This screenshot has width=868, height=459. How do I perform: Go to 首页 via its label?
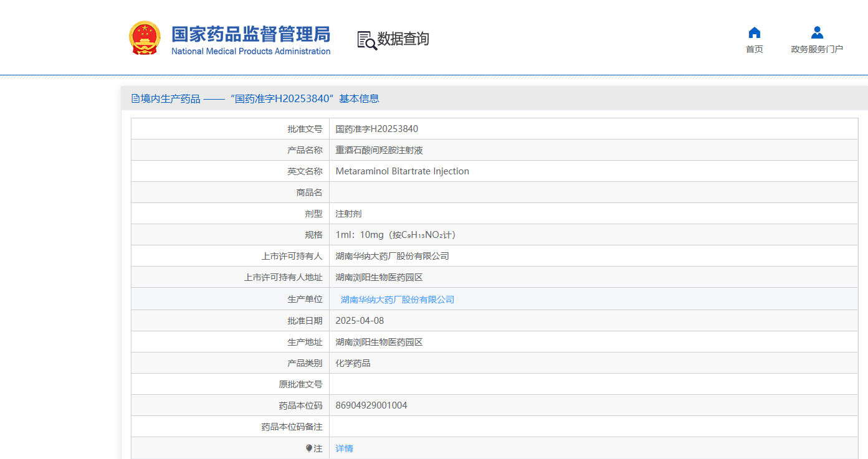[754, 48]
